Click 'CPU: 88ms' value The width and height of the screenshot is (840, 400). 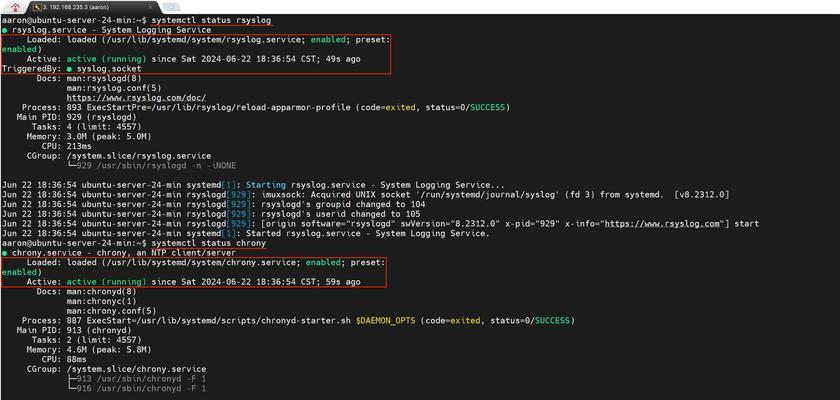(77, 359)
